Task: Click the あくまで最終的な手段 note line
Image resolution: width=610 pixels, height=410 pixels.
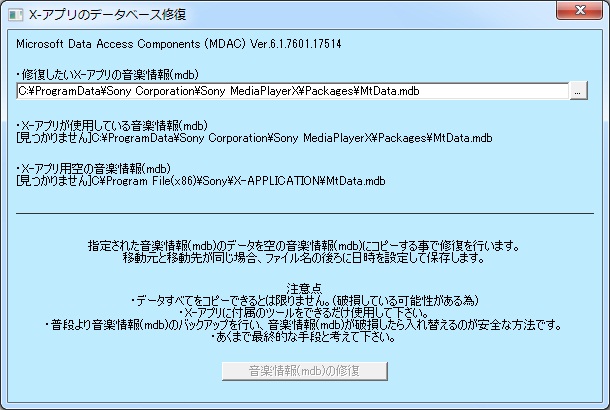Action: pyautogui.click(x=304, y=337)
